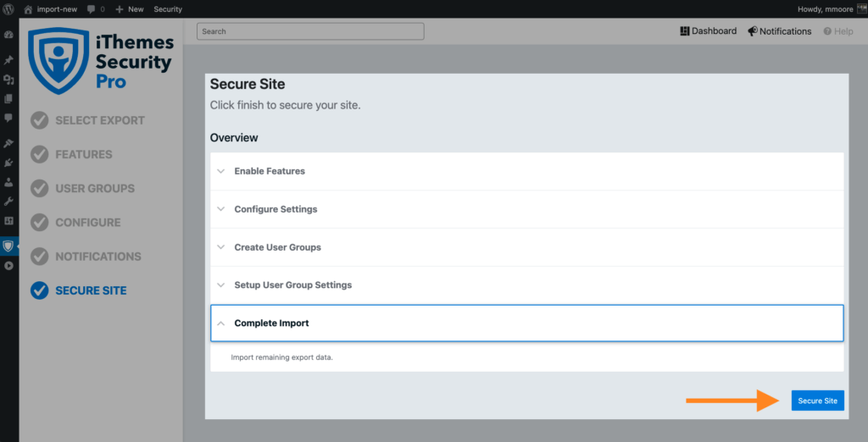868x442 pixels.
Task: Click the iThemes Security Pro shield logo
Action: coord(58,60)
